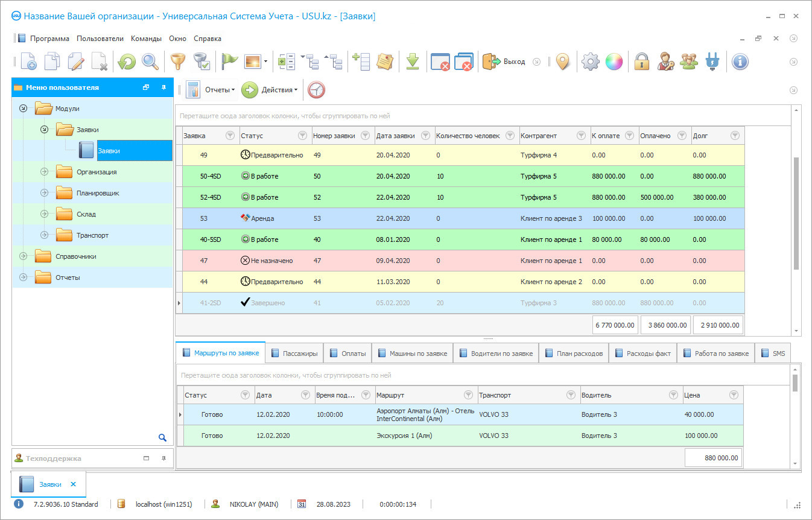Click the blue info icon in toolbar
Viewport: 812px width, 520px height.
[x=740, y=62]
